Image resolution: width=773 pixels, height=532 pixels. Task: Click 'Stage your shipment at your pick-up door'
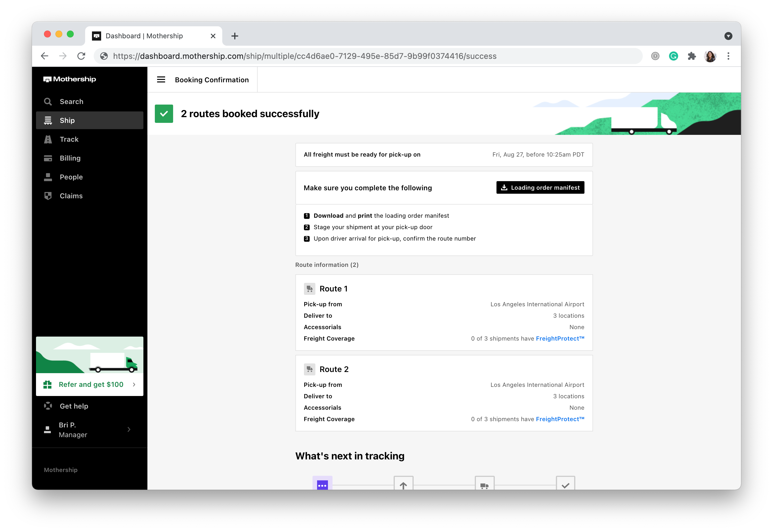[373, 227]
